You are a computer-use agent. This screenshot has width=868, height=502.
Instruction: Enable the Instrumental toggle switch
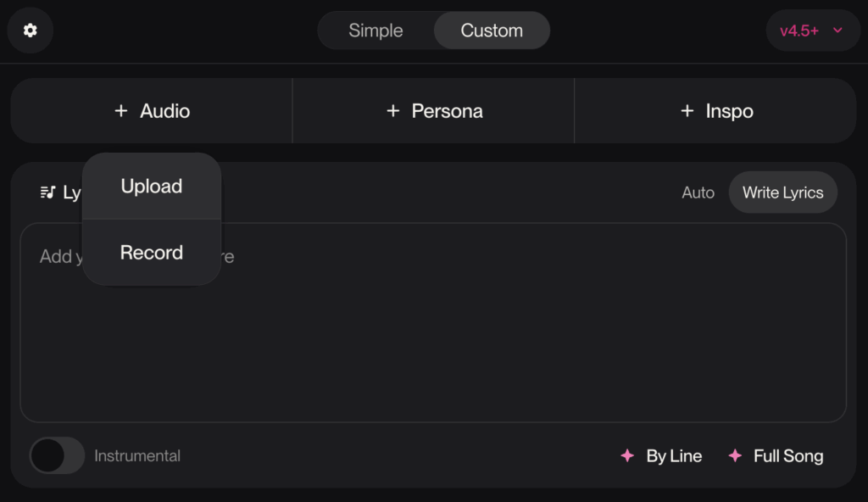pyautogui.click(x=57, y=455)
